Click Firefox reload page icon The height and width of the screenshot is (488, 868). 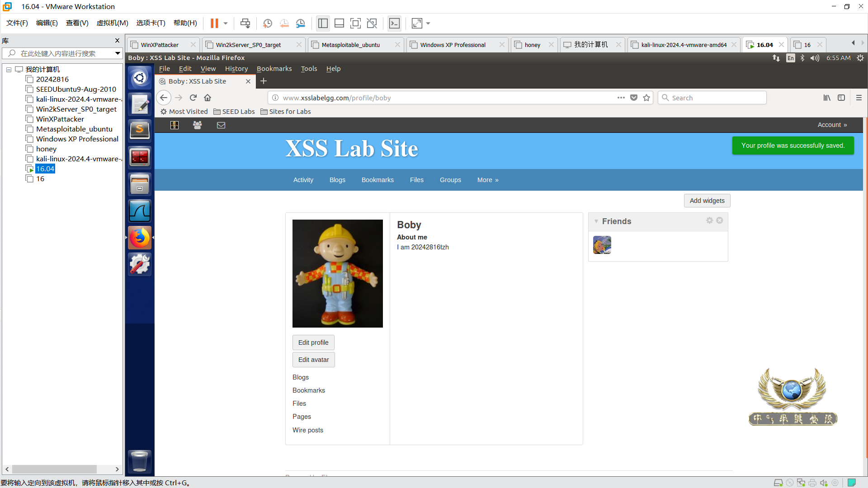pos(193,98)
